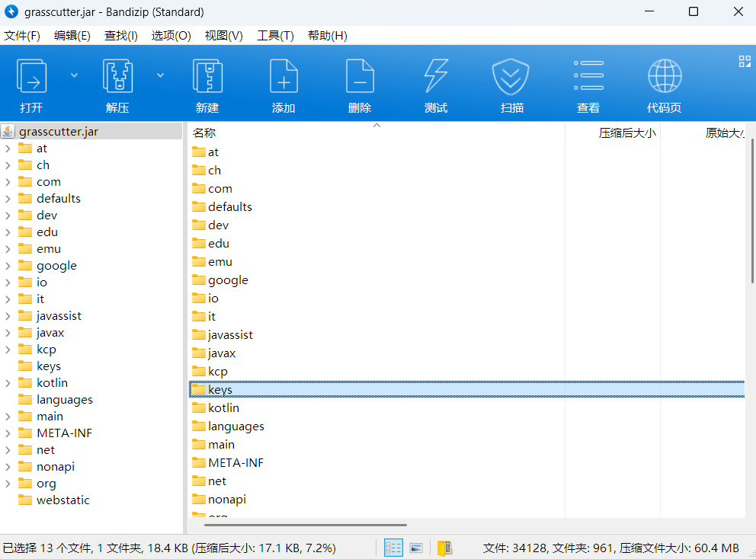Open the dropdown arrow next to 解压
Viewport: 756px width, 559px height.
pos(160,75)
